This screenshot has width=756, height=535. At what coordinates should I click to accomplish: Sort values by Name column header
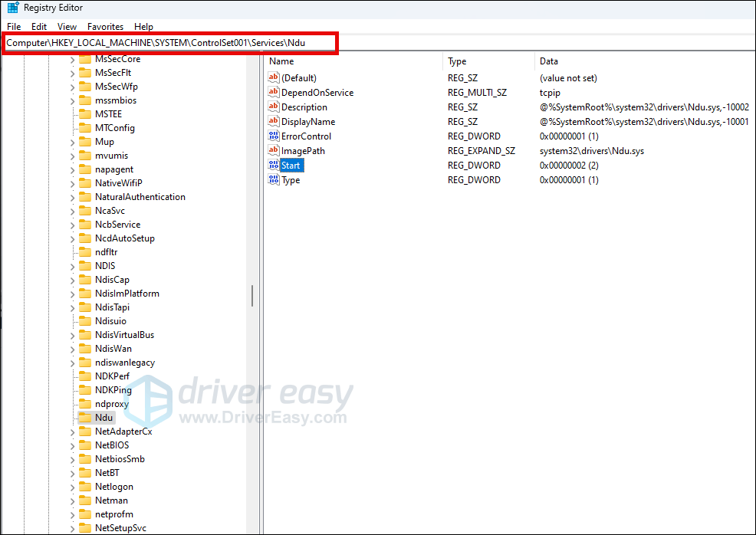281,61
